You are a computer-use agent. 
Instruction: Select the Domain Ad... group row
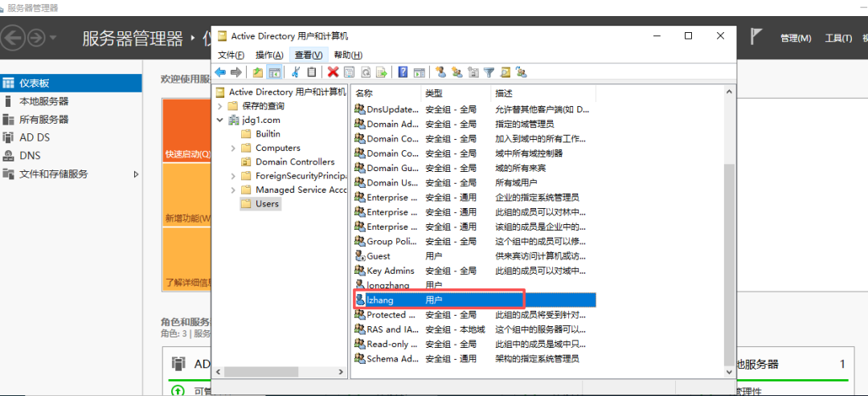click(x=474, y=124)
